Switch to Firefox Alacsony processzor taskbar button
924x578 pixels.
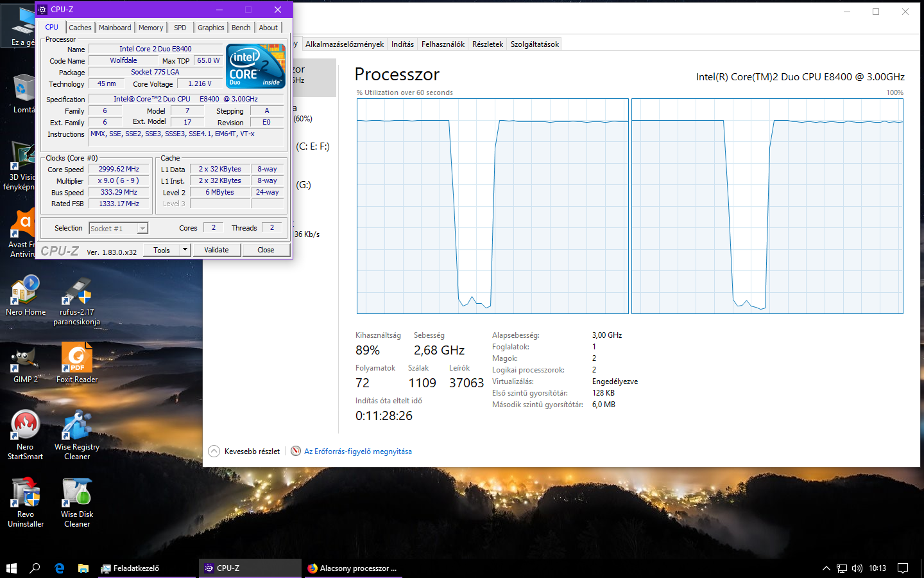point(352,568)
